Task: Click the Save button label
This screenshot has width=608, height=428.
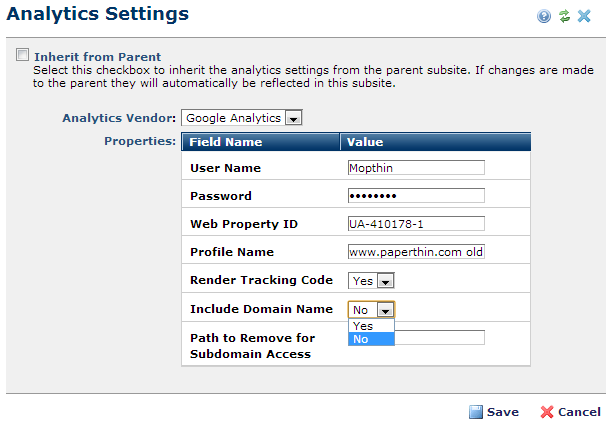Action: pyautogui.click(x=503, y=412)
